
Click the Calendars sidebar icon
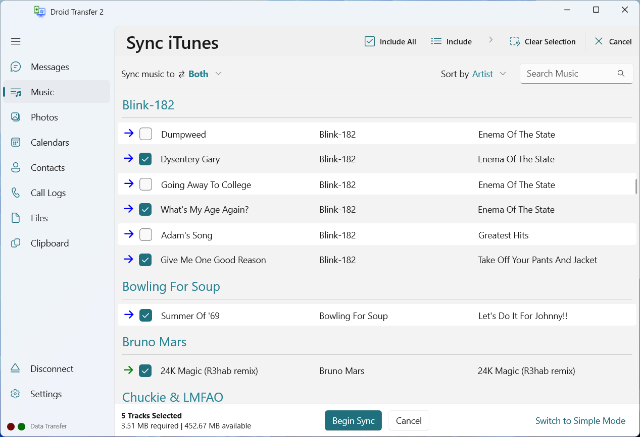click(x=16, y=142)
